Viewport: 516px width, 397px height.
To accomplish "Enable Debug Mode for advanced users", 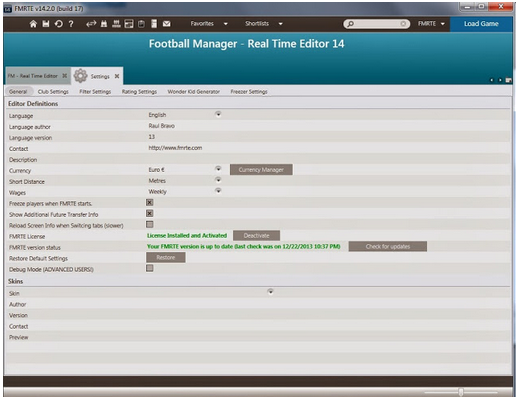I will [150, 268].
